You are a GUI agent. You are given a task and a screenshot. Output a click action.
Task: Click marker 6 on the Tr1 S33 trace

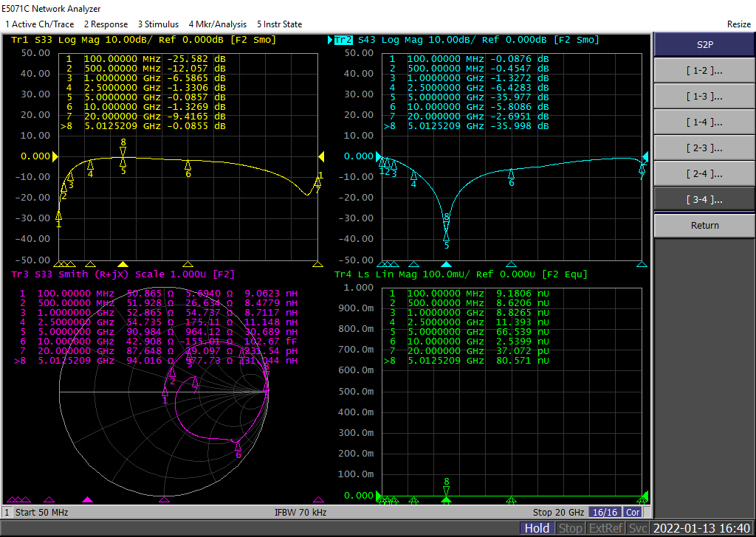coord(188,166)
